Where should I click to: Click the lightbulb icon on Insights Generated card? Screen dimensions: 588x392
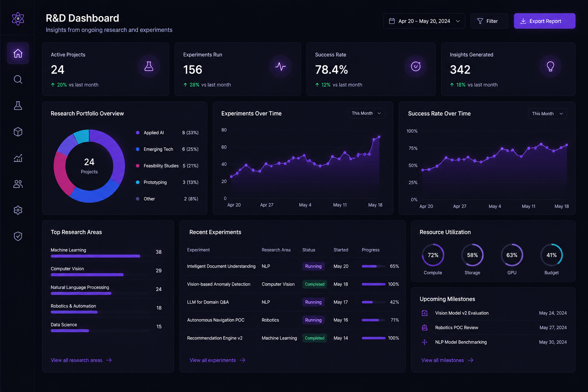click(550, 67)
